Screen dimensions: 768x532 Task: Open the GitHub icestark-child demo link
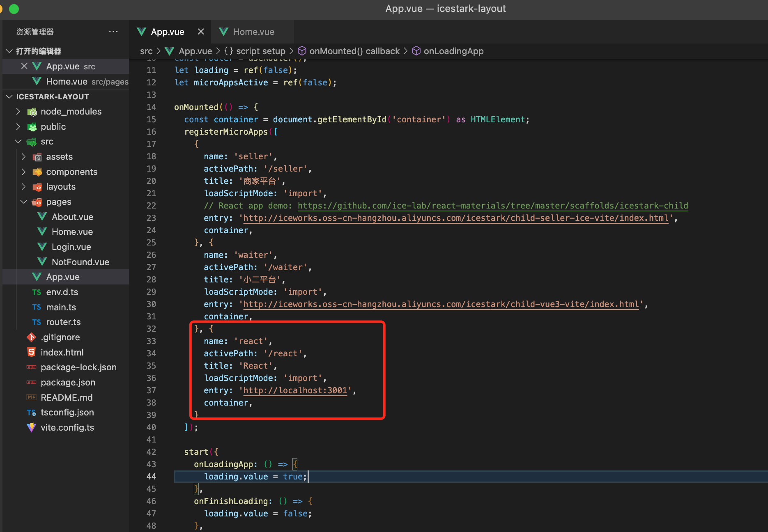(493, 206)
